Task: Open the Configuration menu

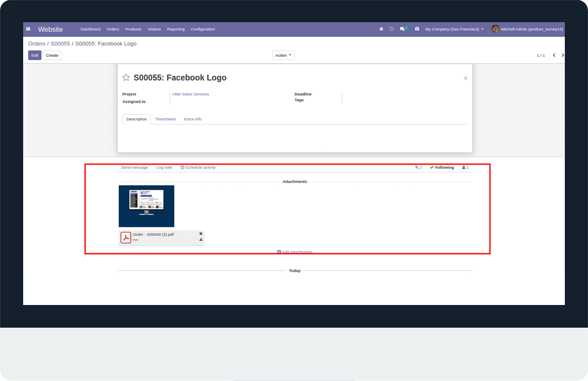Action: [203, 29]
